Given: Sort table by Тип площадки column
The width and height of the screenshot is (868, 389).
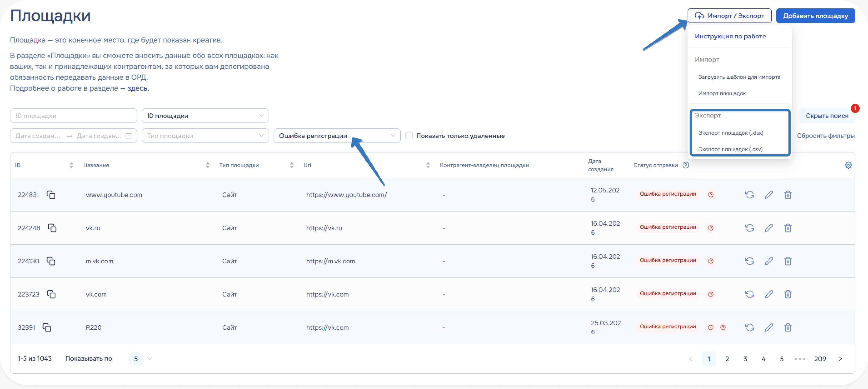Looking at the screenshot, I should [292, 165].
